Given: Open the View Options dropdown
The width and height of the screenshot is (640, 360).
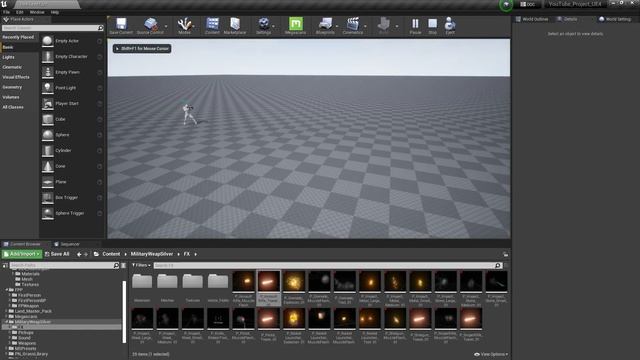Looking at the screenshot, I should point(491,354).
